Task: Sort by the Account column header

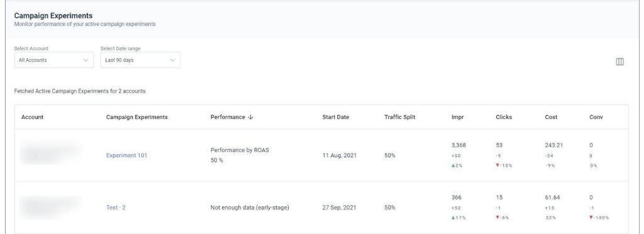Action: point(33,117)
